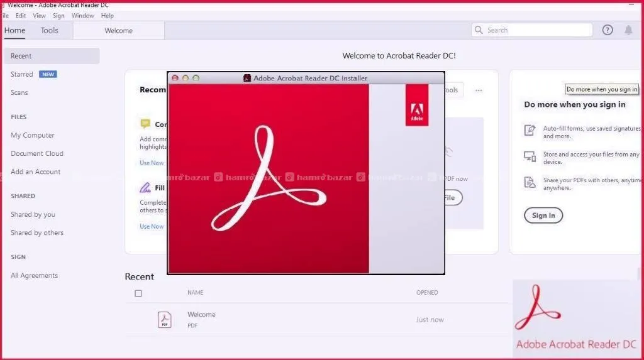Click the Welcome PDF file icon
The image size is (644, 360).
[164, 320]
